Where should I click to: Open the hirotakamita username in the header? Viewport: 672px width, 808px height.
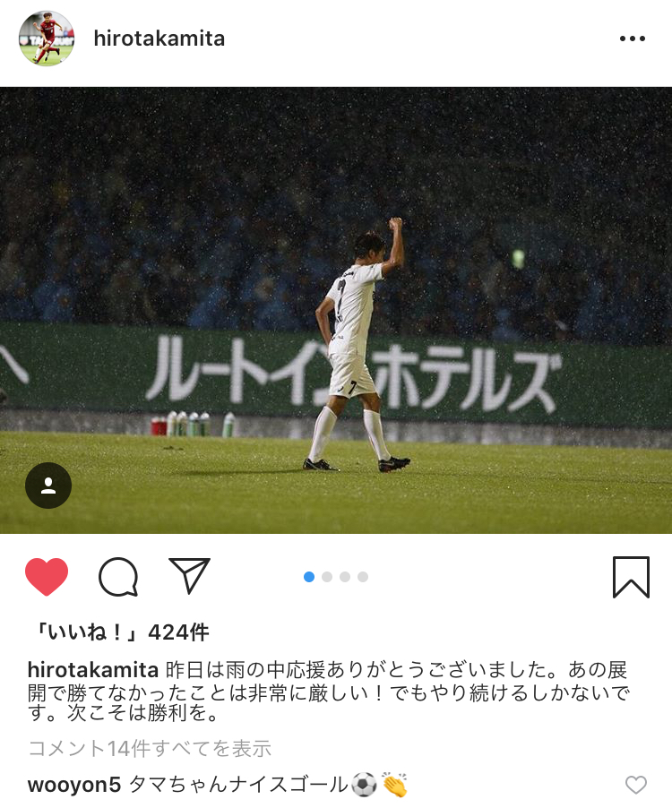coord(159,39)
